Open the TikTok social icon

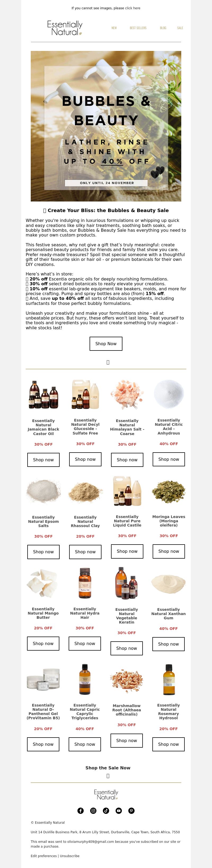click(106, 811)
